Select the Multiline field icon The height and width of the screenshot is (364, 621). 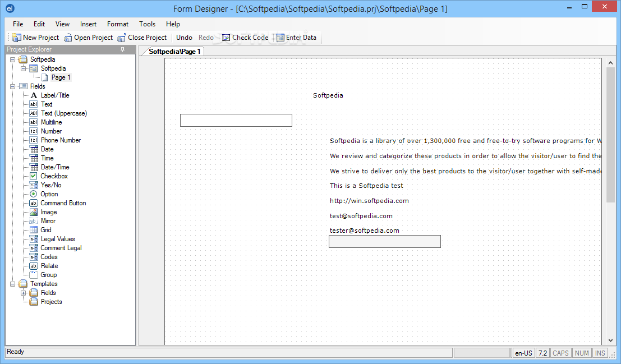pos(34,122)
